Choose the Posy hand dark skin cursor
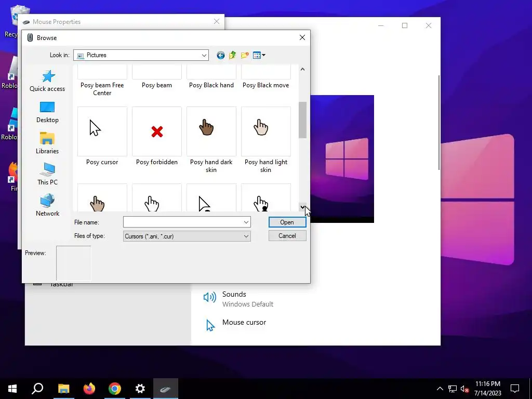 (x=211, y=131)
